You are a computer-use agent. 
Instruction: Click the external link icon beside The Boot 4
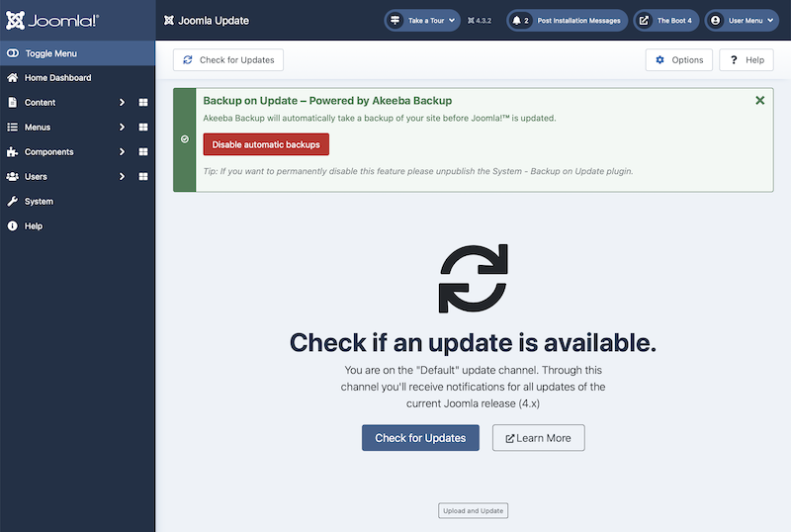coord(645,21)
